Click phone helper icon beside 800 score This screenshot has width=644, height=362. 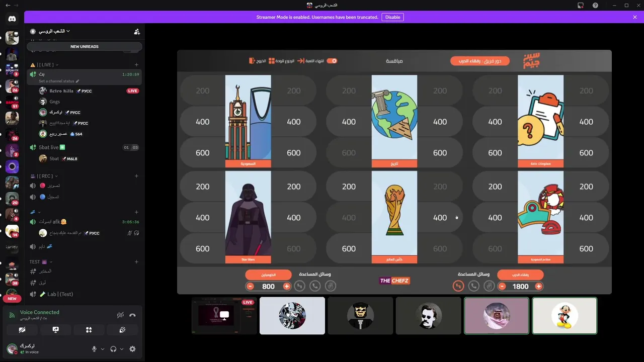click(315, 286)
